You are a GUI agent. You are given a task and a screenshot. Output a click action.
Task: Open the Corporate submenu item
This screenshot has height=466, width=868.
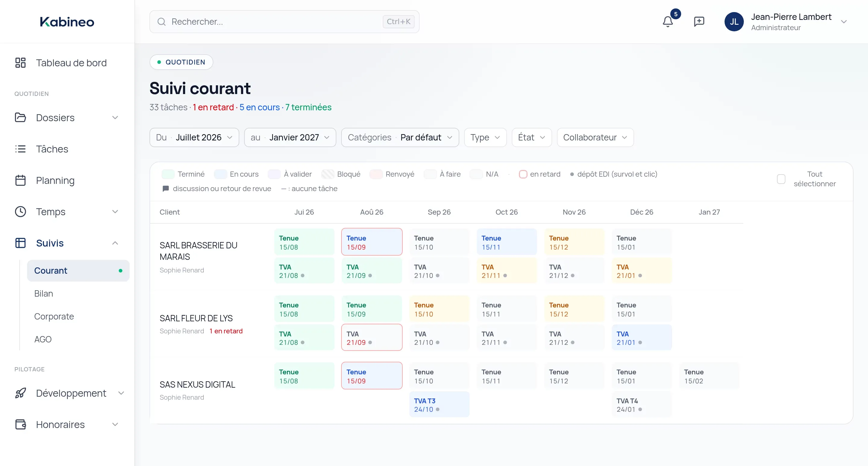(x=54, y=316)
